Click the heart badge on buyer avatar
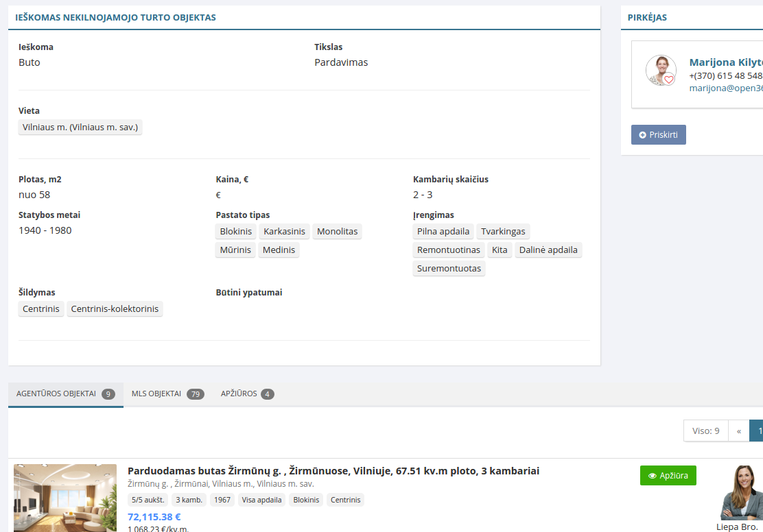 (x=669, y=80)
